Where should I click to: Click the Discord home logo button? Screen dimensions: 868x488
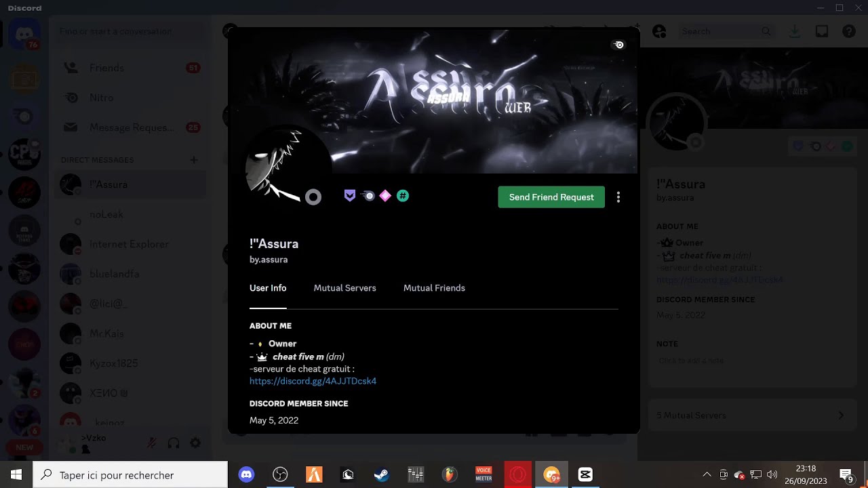tap(25, 35)
